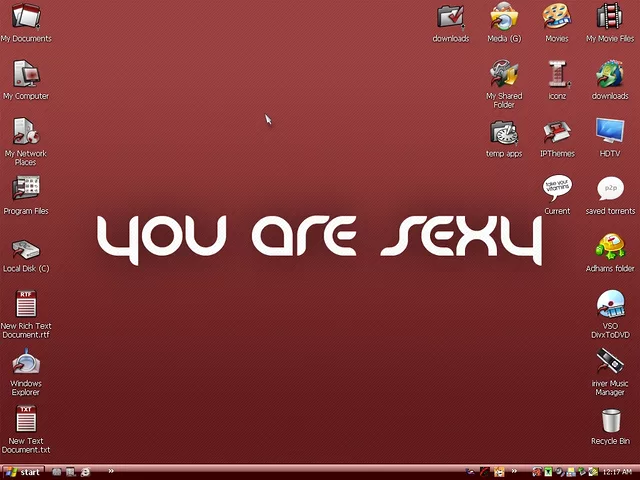Select the 'My Network Places' label text
The image size is (640, 480).
[x=26, y=158]
